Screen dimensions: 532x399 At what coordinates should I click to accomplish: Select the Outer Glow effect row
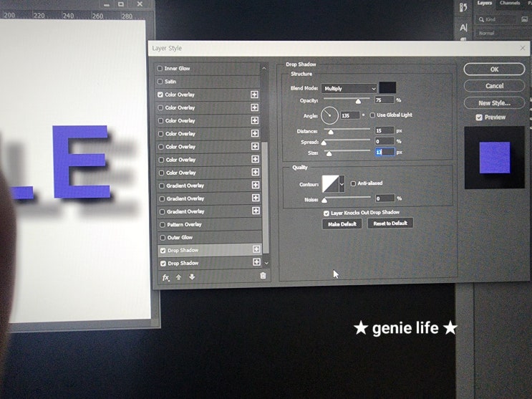pos(210,237)
